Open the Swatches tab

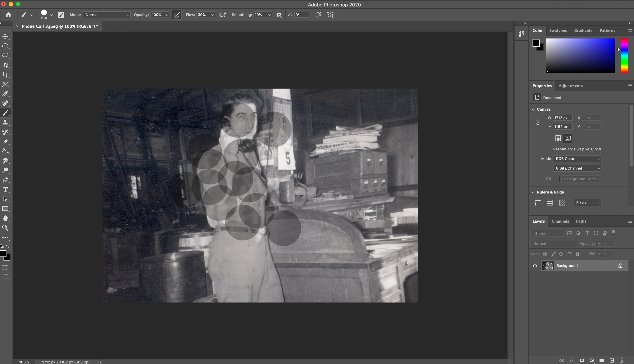pos(558,31)
